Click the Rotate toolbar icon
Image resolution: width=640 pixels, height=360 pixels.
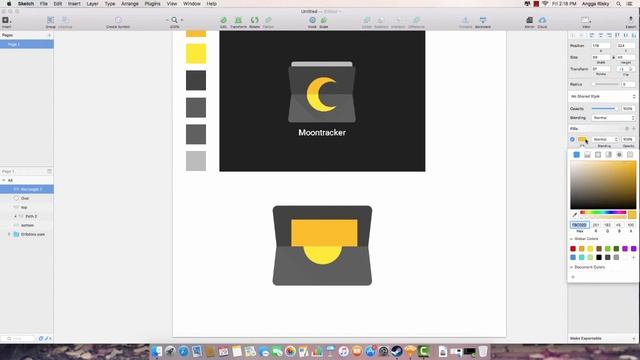tap(255, 20)
